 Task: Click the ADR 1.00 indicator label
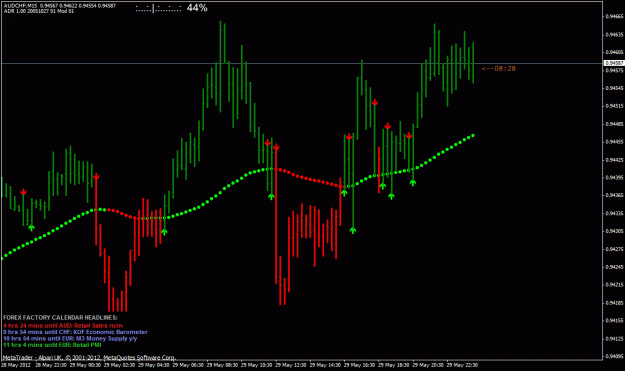[39, 11]
